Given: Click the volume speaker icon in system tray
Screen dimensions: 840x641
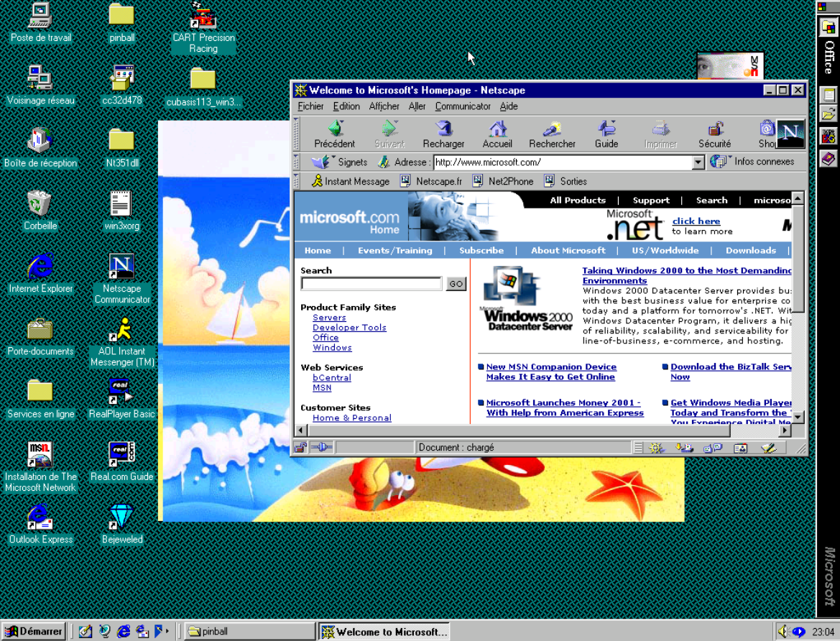Looking at the screenshot, I should point(783,632).
